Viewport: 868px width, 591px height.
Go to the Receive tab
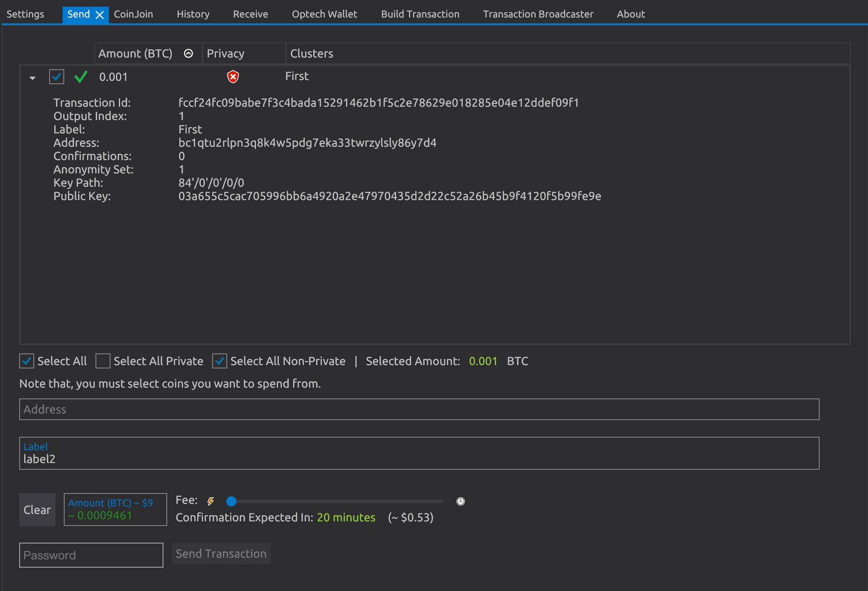coord(251,14)
